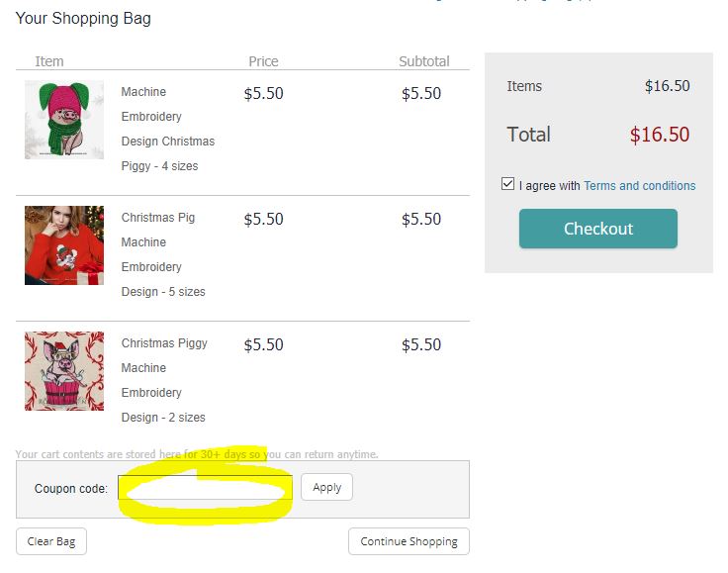728x573 pixels.
Task: View the piggy in bucket product image
Action: tap(64, 371)
